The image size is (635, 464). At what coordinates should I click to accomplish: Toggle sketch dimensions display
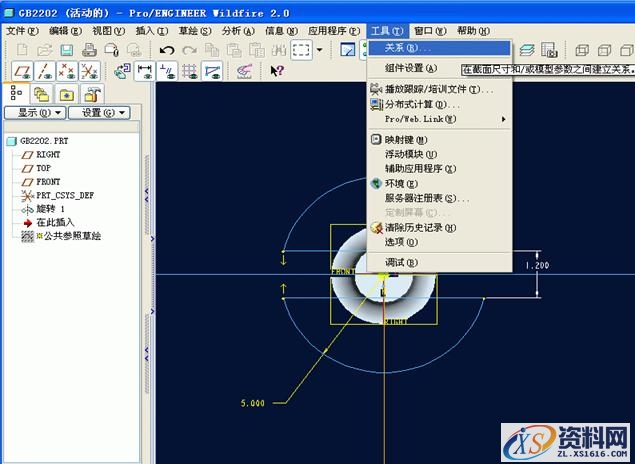pyautogui.click(x=145, y=71)
